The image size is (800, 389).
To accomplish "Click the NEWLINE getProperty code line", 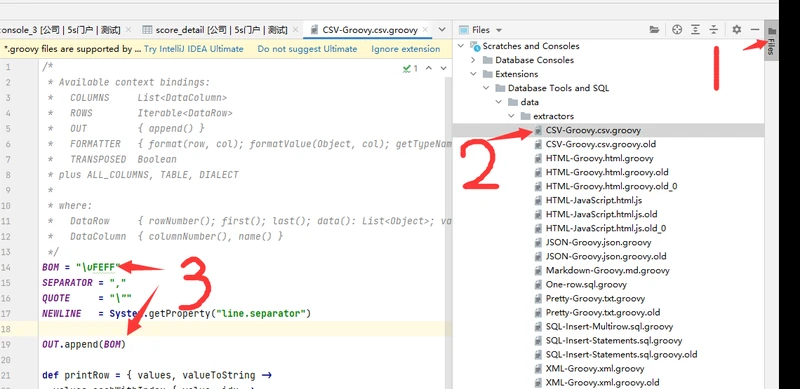I will click(x=176, y=313).
